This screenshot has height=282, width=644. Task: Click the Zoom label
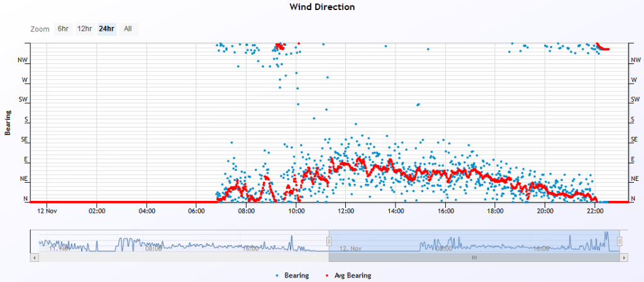[x=40, y=30]
